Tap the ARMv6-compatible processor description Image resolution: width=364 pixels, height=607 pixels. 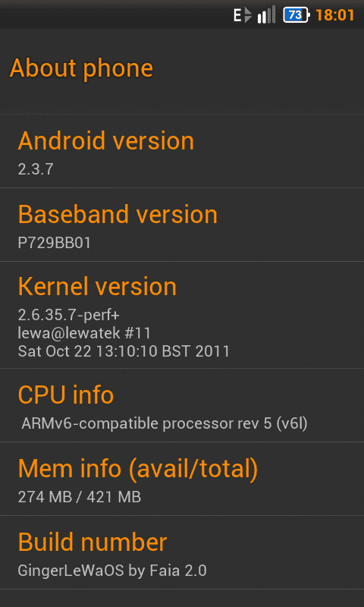(x=165, y=423)
